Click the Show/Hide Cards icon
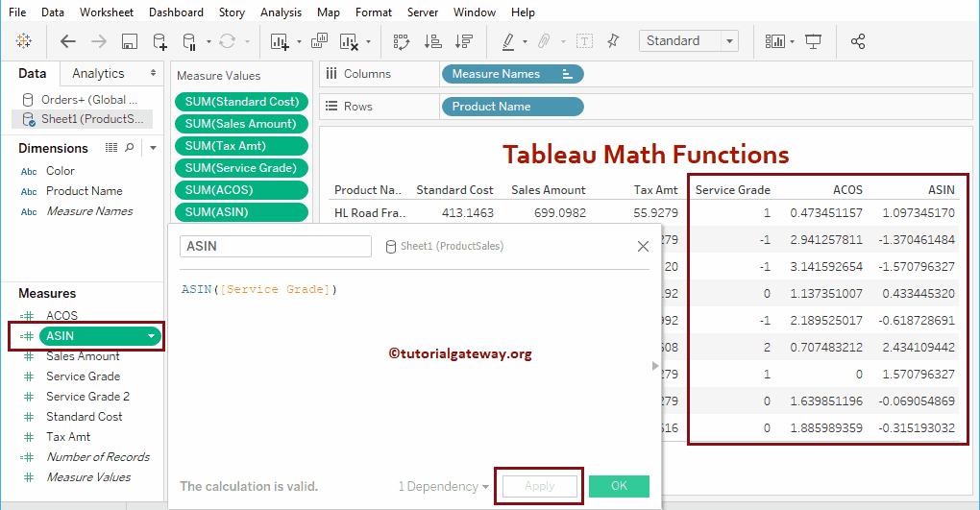 pyautogui.click(x=775, y=42)
